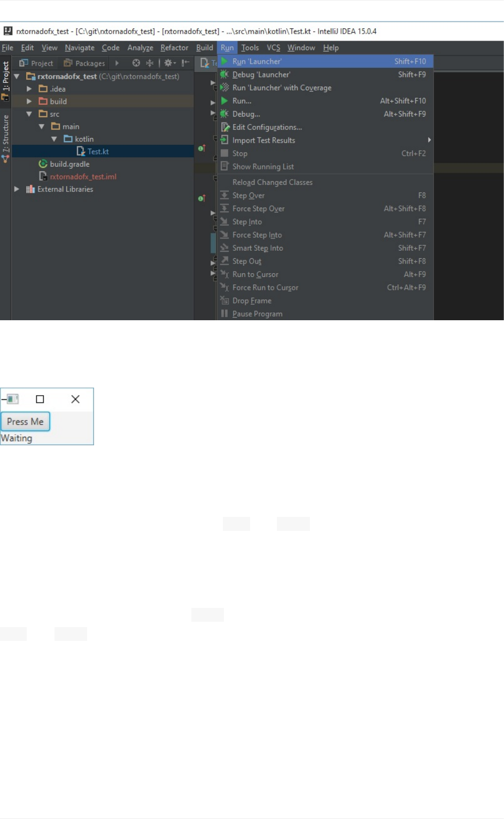The image size is (504, 819).
Task: Click the Run with Coverage icon
Action: click(x=224, y=87)
